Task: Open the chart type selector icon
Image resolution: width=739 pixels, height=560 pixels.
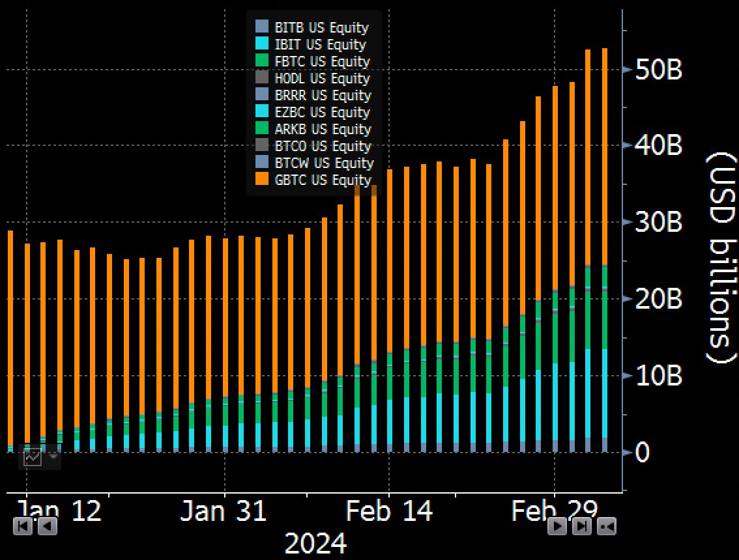Action: [33, 458]
